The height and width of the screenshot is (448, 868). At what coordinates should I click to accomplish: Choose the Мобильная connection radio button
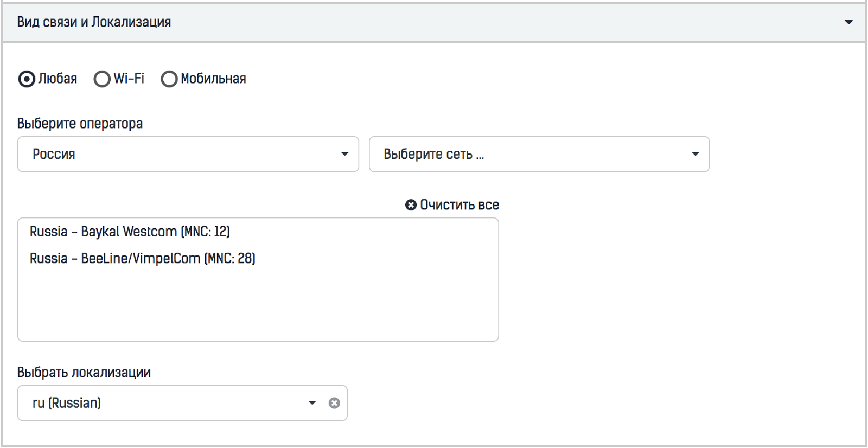[169, 79]
